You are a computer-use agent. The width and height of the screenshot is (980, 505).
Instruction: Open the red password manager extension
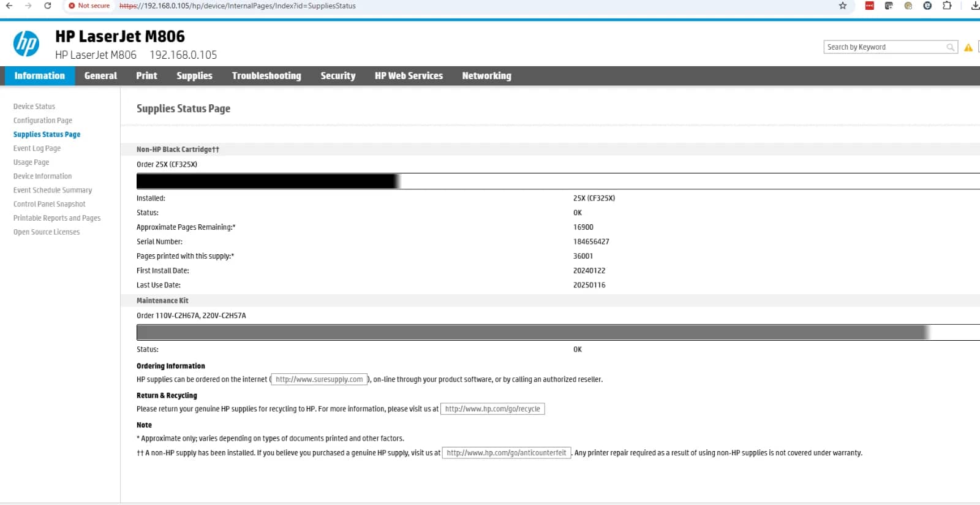pos(869,6)
